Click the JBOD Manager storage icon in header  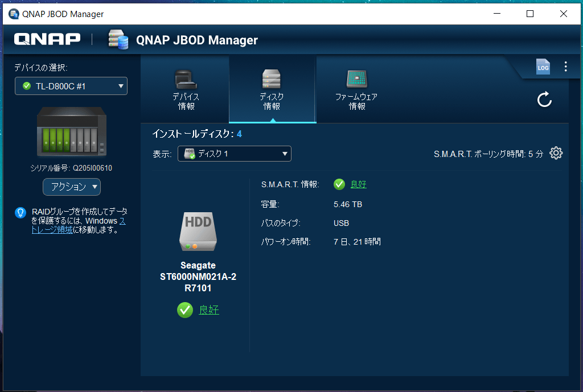[118, 39]
